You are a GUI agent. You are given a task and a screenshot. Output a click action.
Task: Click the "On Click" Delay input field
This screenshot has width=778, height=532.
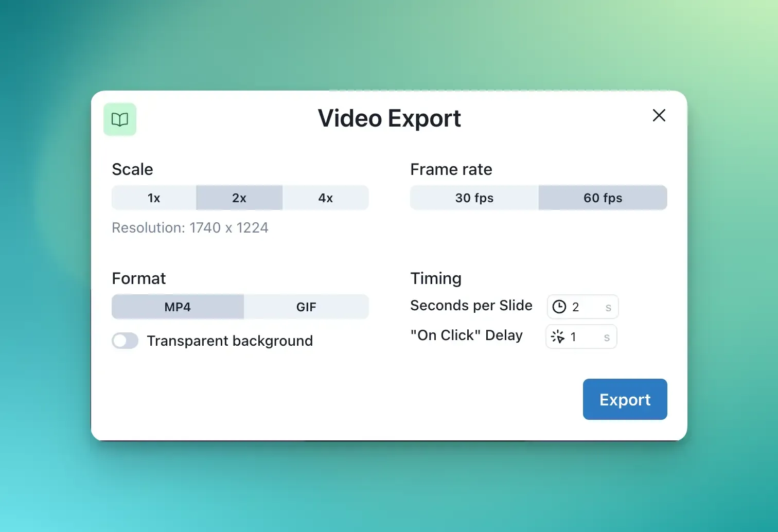581,337
